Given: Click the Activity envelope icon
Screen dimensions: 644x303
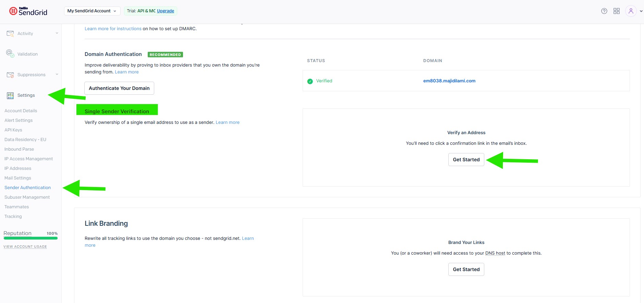Looking at the screenshot, I should click(x=10, y=34).
